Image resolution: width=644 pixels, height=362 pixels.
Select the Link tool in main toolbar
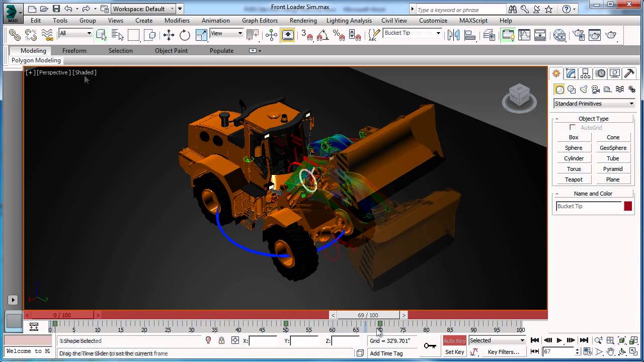pos(15,35)
